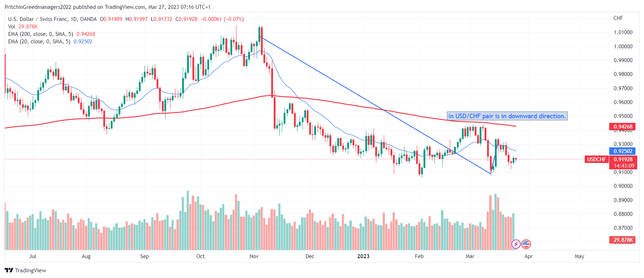
Task: Click the change value −0.00061 (−0.07%)
Action: [x=222, y=19]
